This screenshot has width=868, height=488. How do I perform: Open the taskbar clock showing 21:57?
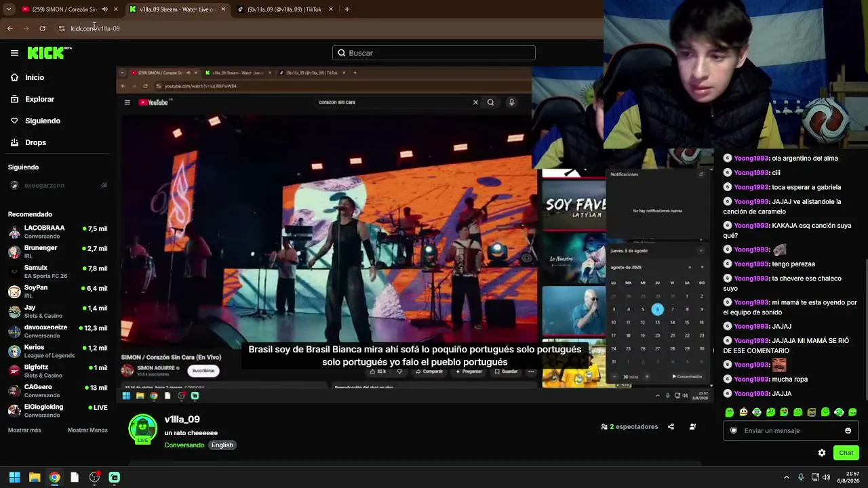[x=848, y=477]
